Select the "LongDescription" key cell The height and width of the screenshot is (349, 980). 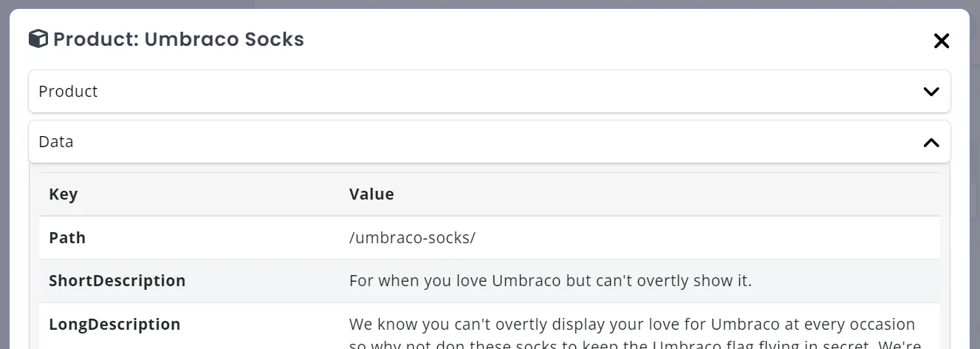click(114, 325)
